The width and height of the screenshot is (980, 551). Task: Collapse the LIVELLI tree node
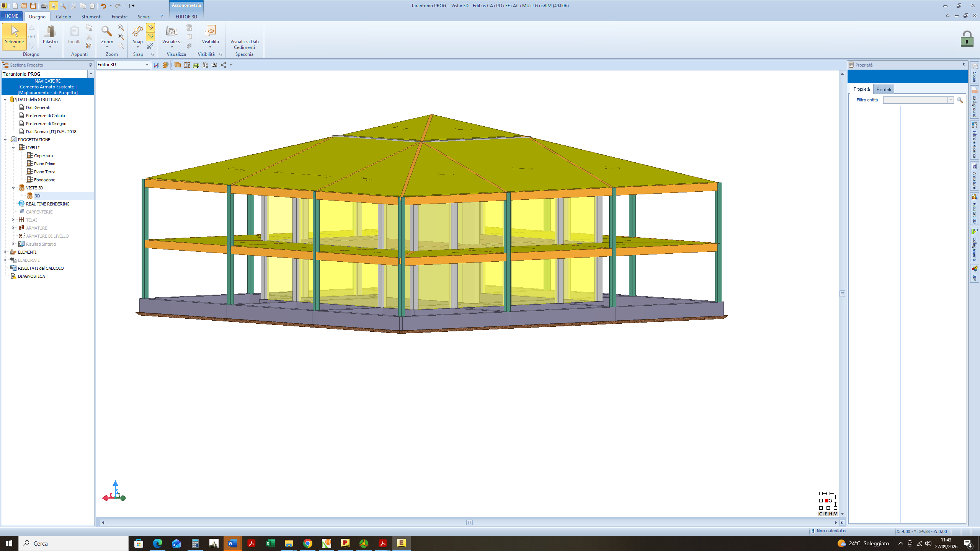13,147
